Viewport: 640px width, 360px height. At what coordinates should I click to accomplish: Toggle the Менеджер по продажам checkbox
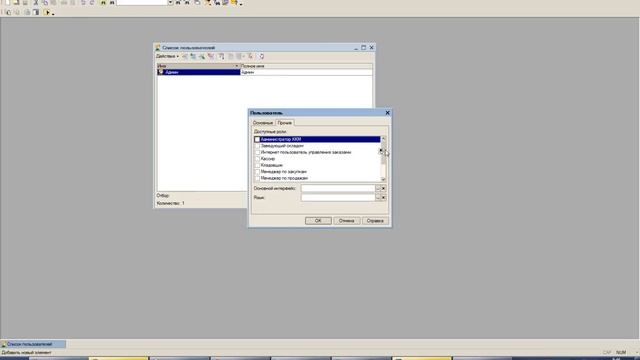(257, 178)
